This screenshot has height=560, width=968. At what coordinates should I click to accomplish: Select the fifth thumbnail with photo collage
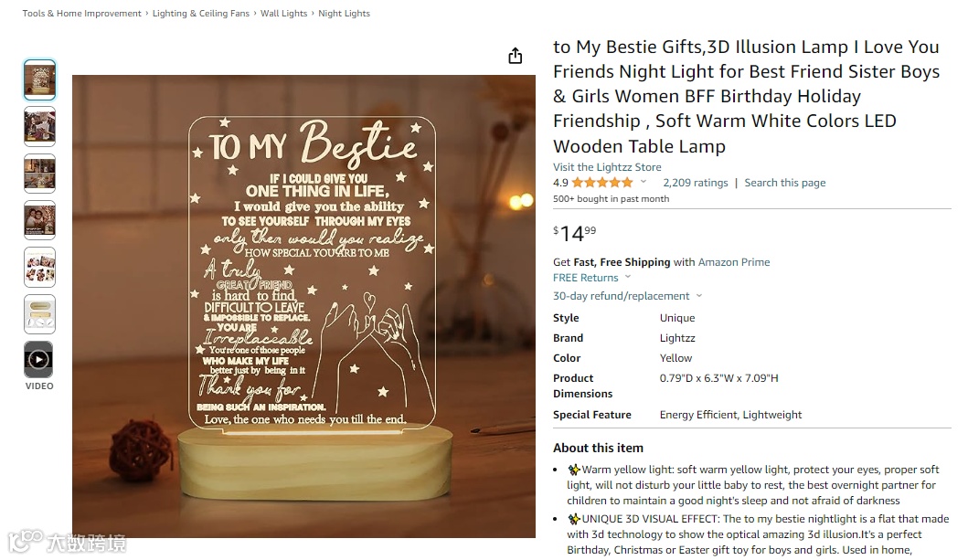[x=39, y=267]
